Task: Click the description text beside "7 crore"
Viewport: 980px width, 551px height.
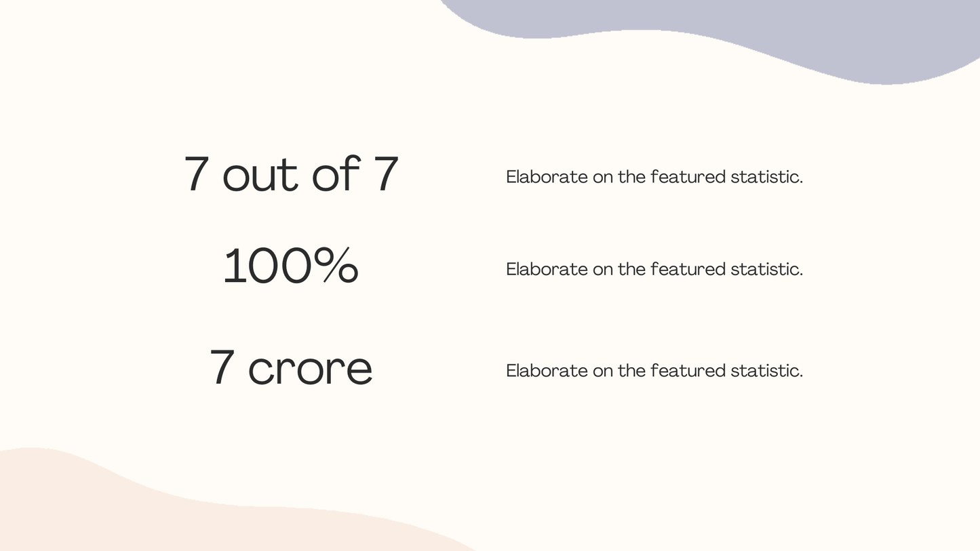Action: (x=654, y=371)
